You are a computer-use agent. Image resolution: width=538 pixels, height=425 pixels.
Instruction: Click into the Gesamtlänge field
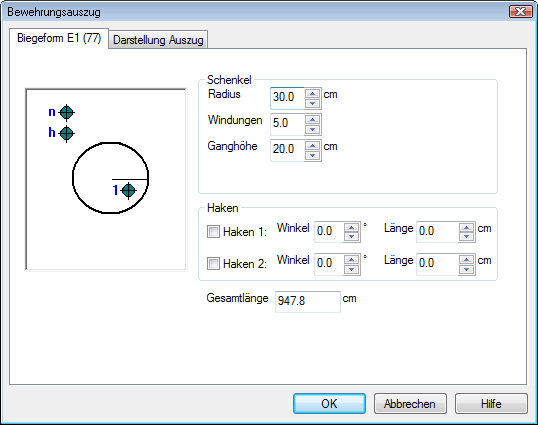click(x=308, y=302)
